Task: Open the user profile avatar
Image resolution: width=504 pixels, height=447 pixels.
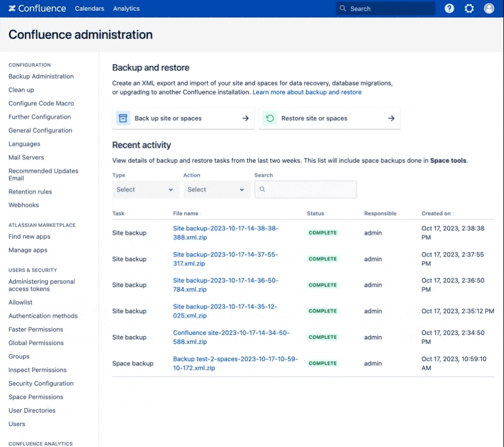Action: tap(489, 8)
